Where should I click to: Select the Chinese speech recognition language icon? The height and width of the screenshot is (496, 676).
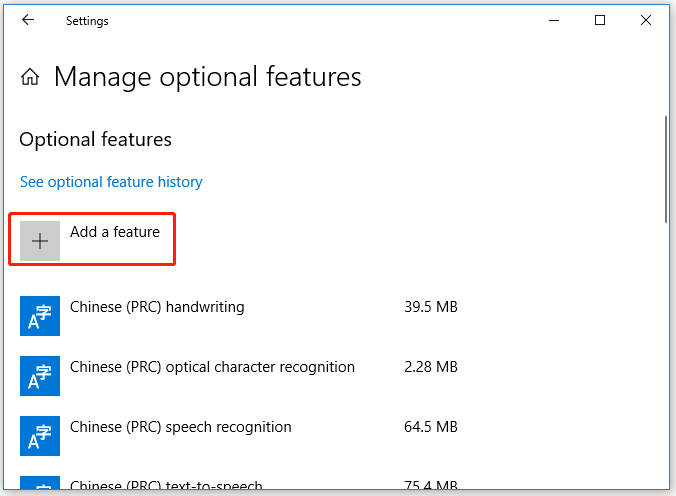point(40,436)
